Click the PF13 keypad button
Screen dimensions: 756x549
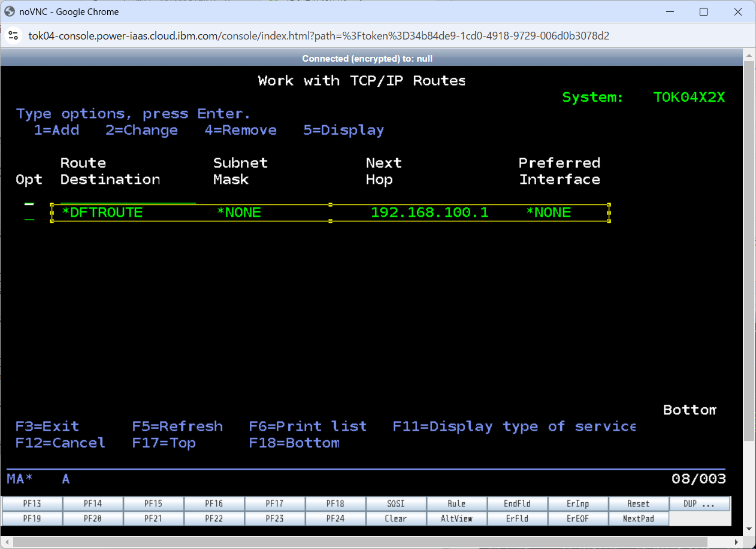click(32, 503)
